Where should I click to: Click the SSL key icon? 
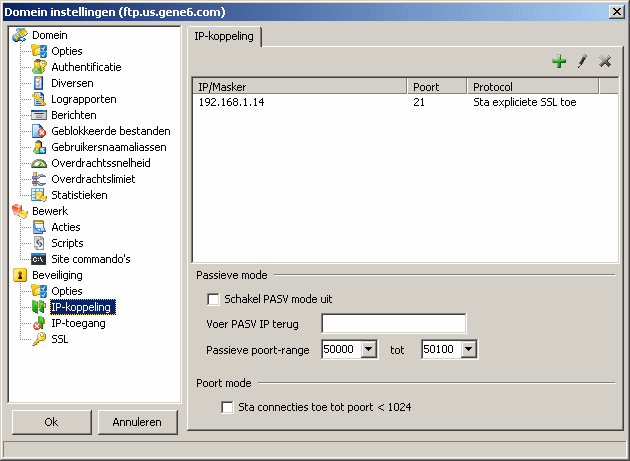tap(39, 339)
